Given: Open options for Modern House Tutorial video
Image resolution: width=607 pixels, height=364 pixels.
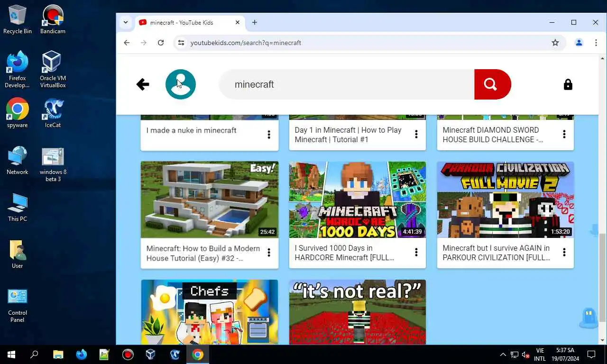Looking at the screenshot, I should pyautogui.click(x=269, y=253).
